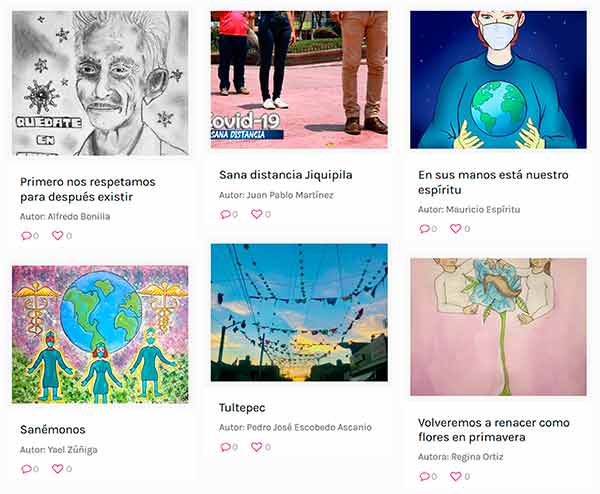
Task: Click the heart icon under Sana distancia Jiquipila
Action: coord(256,214)
